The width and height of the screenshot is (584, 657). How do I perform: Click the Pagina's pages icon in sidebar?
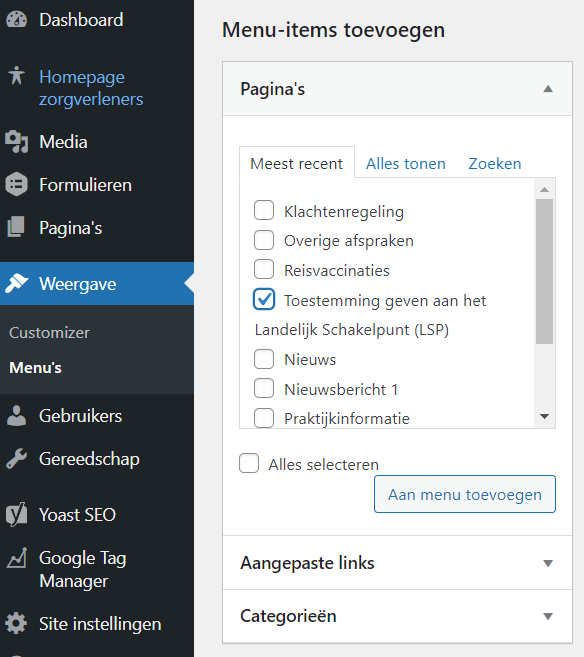[x=16, y=227]
